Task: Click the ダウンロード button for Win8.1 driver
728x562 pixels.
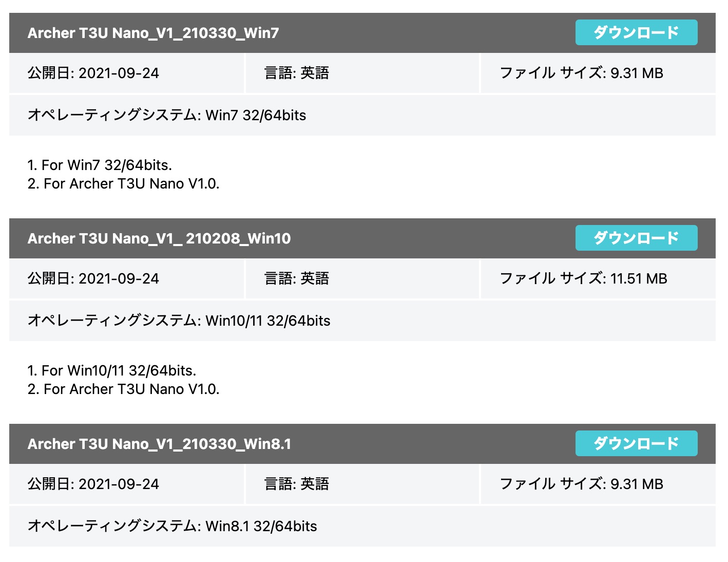Action: click(636, 443)
